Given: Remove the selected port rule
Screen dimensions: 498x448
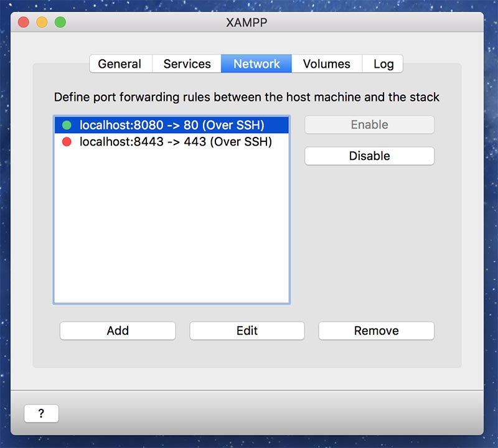Looking at the screenshot, I should coord(377,331).
